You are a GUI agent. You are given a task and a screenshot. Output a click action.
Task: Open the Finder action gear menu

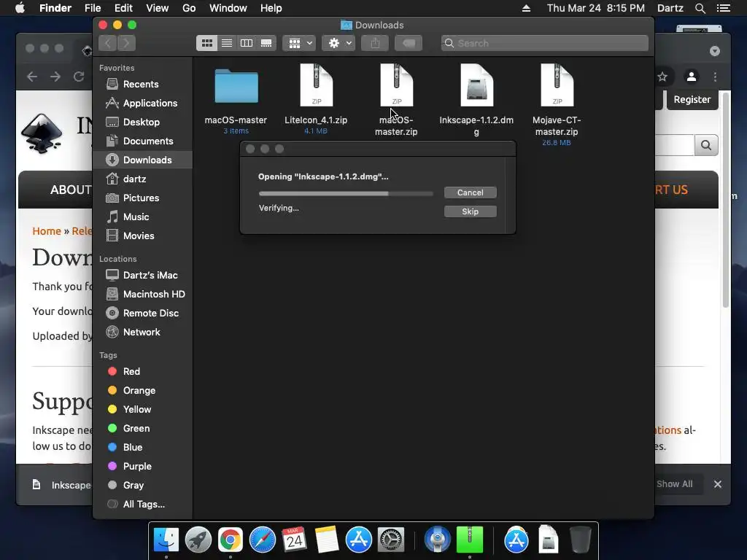[x=338, y=43]
